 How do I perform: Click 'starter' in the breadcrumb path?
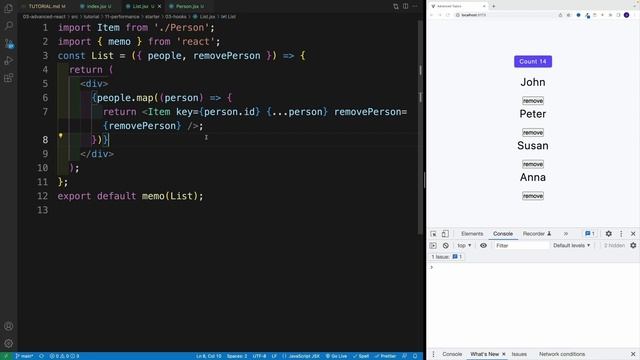pos(152,17)
